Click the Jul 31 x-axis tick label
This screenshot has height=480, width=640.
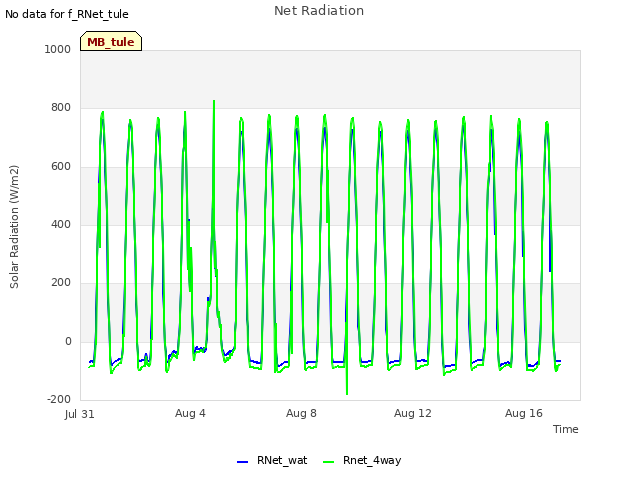[x=80, y=414]
